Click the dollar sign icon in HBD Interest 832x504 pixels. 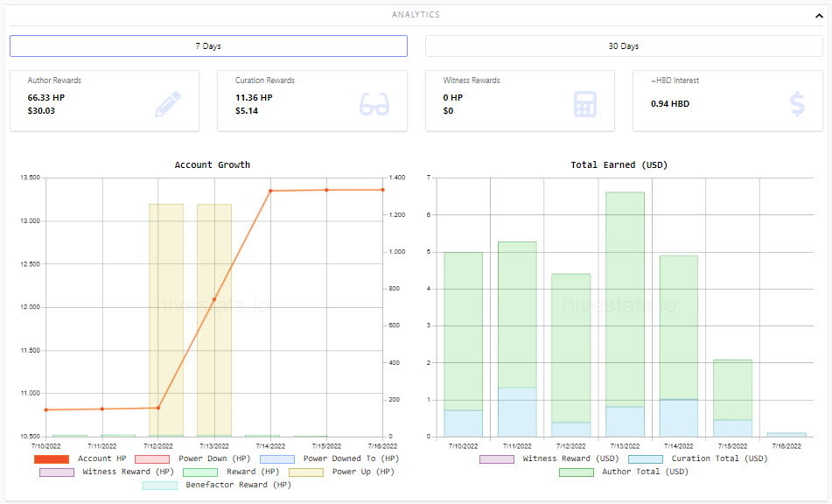[x=797, y=104]
